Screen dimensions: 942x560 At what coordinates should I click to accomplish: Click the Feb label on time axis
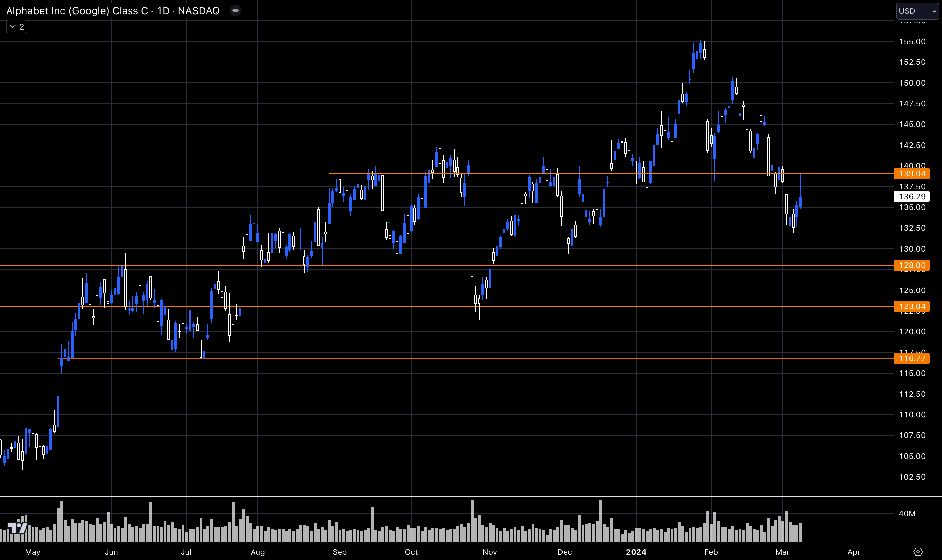711,552
